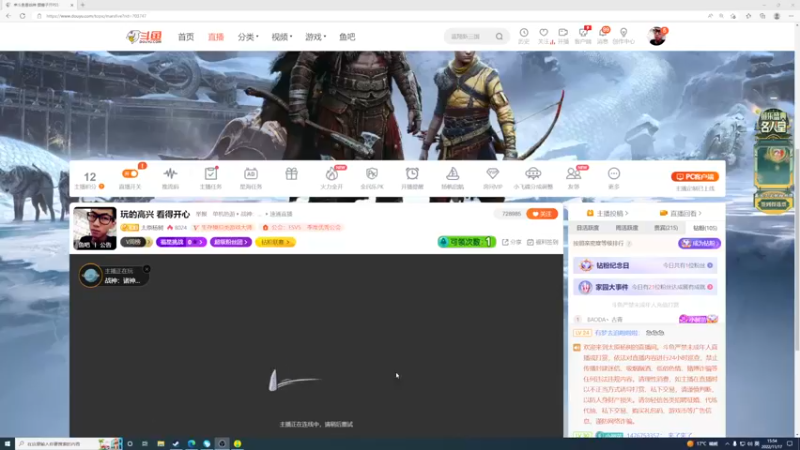This screenshot has height=450, width=800.
Task: Open File Explorer from the taskbar
Action: tap(160, 444)
